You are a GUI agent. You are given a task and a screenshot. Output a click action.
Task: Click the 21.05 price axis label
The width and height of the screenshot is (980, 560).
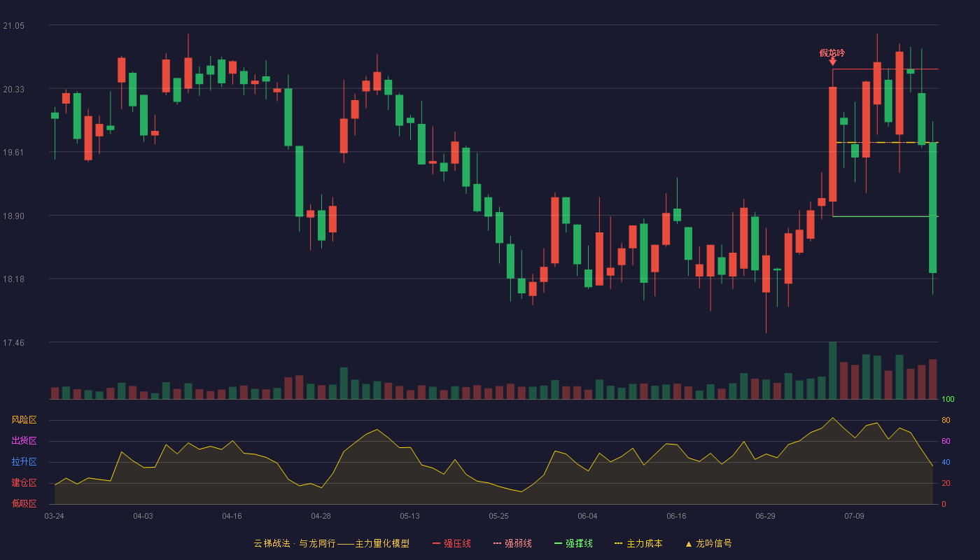pyautogui.click(x=13, y=26)
